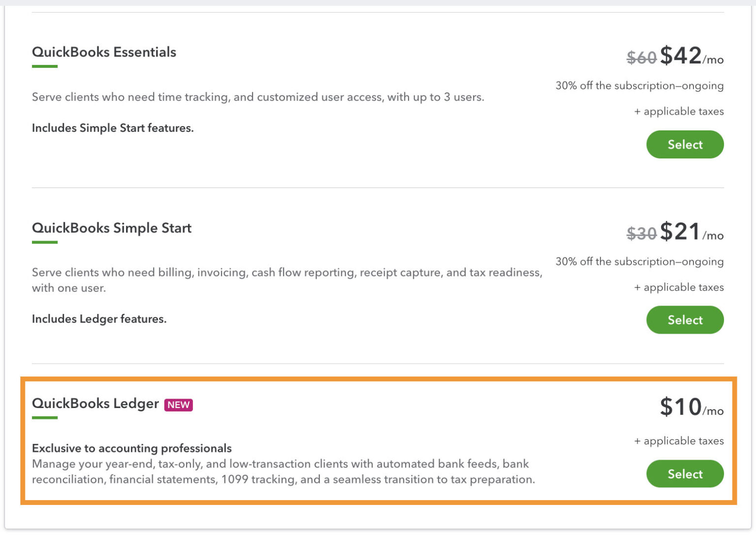Select the QuickBooks Ledger plan
This screenshot has width=756, height=535.
(x=685, y=474)
